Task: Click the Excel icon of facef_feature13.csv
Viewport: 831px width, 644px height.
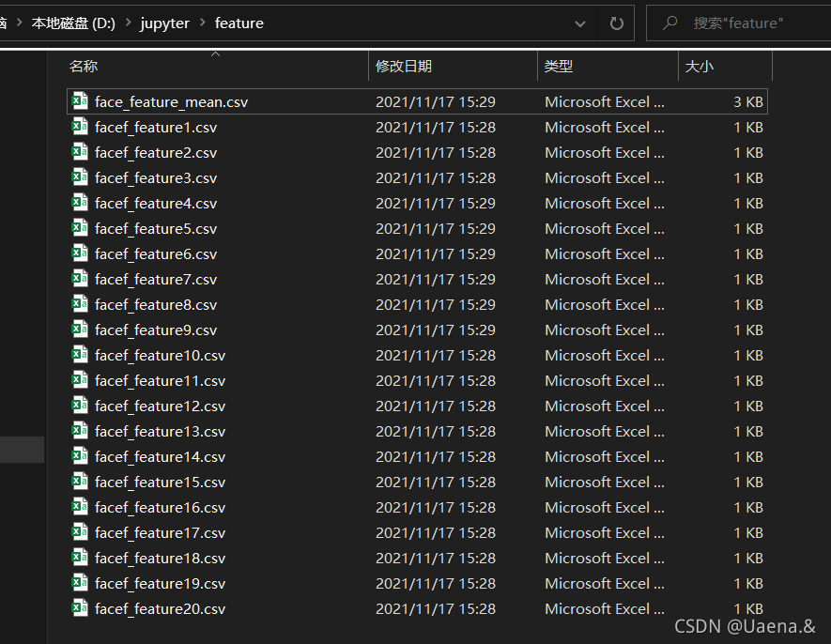Action: (x=80, y=430)
